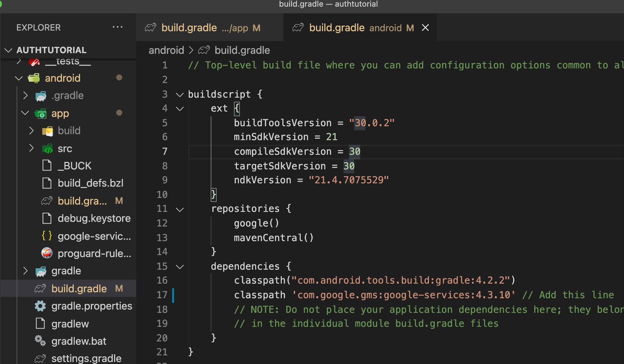Close the android build.gradle tab
Screen dimensions: 624x364
tap(425, 28)
